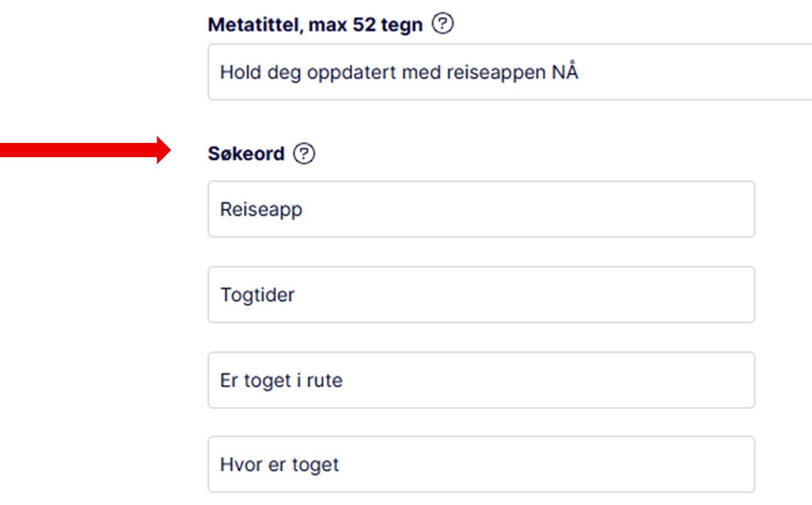Click the 'Metatittel, max 52 tegn' label
Viewport: 812px width, 505px height.
[x=315, y=25]
